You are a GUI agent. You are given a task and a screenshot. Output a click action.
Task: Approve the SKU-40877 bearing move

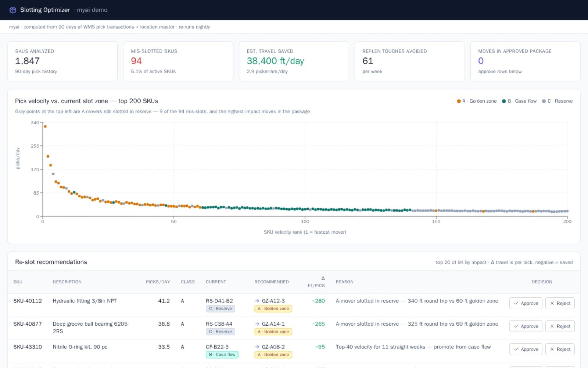pos(526,326)
